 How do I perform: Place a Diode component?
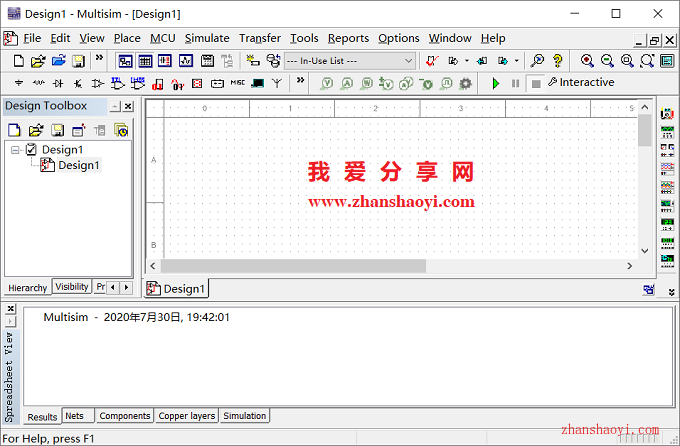[x=58, y=83]
